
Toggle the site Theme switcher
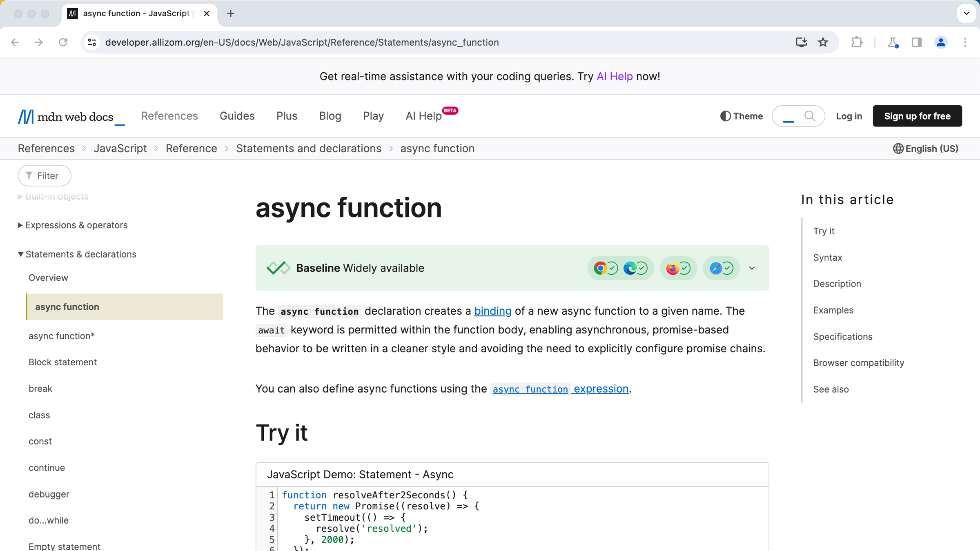click(x=741, y=116)
